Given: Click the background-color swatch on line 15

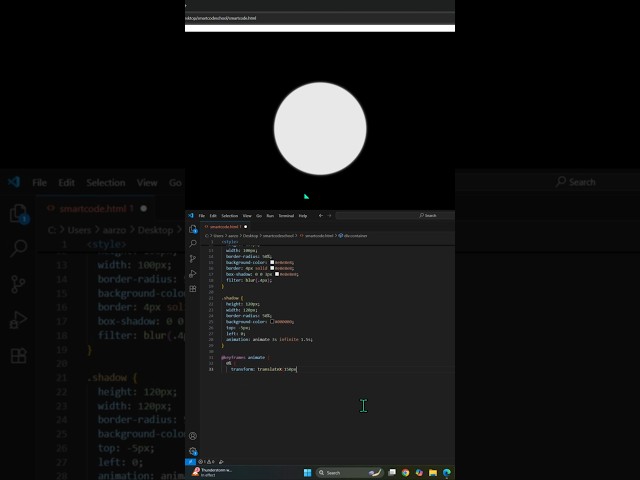Looking at the screenshot, I should (272, 262).
